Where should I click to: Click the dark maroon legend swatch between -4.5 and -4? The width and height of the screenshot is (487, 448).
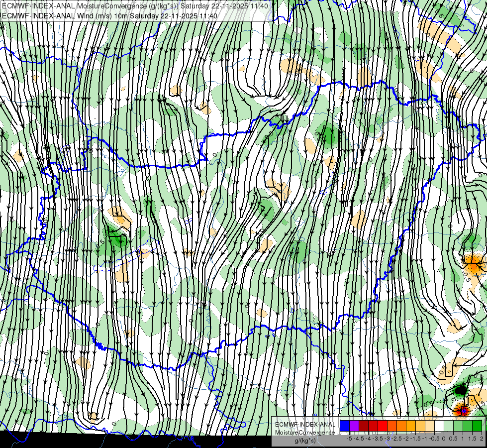tap(364, 426)
